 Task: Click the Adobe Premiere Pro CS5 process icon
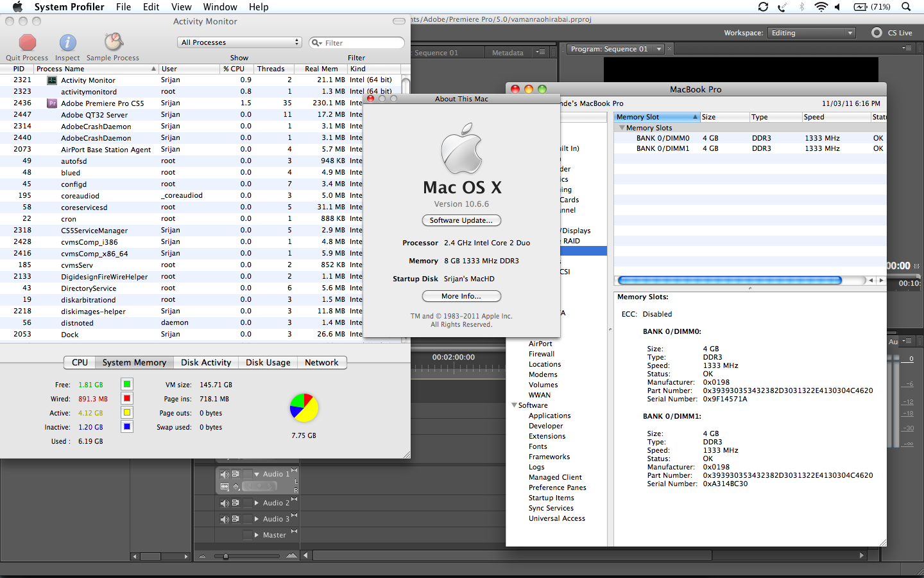tap(52, 103)
